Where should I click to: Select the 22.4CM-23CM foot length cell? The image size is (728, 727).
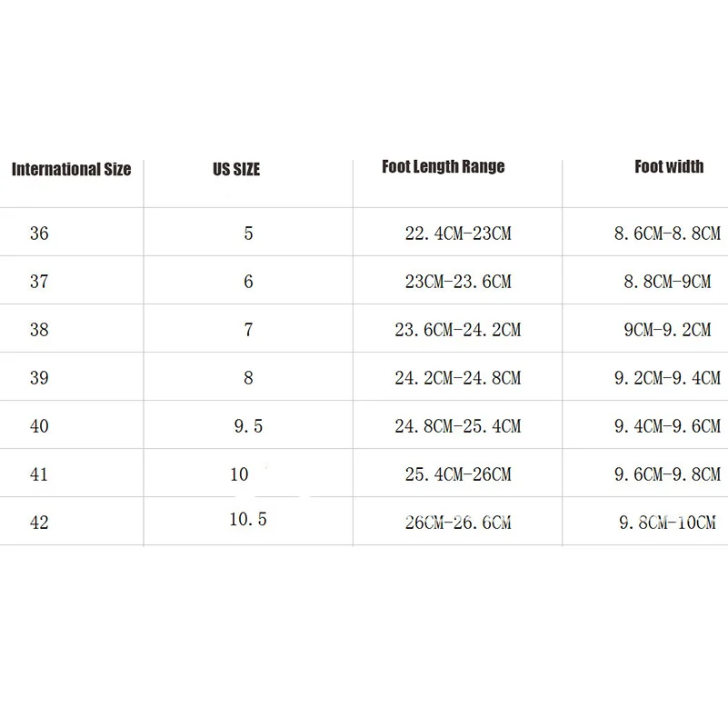pyautogui.click(x=458, y=233)
